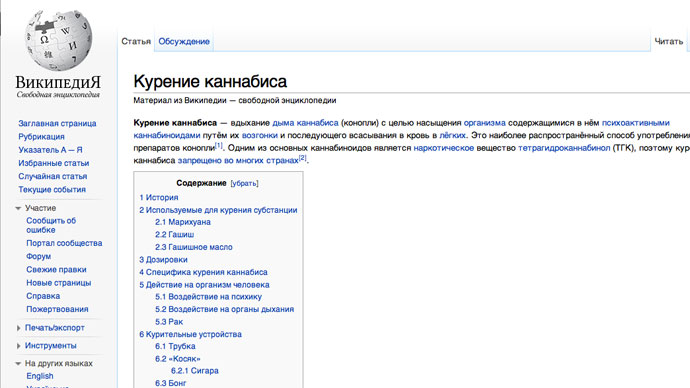Jump to subsection 6.1 Трубка
690x388 pixels.
pyautogui.click(x=175, y=347)
